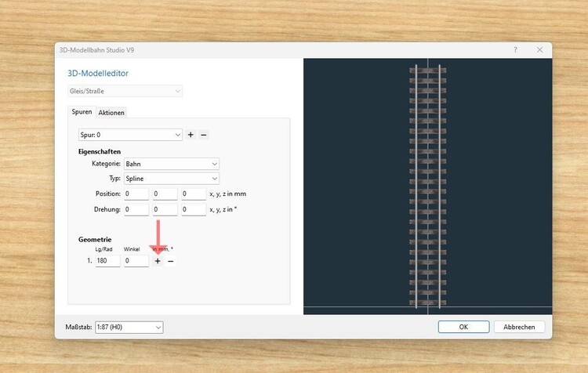Click the 3D-Modelleditor heading
Image resolution: width=588 pixels, height=373 pixels.
click(x=98, y=73)
